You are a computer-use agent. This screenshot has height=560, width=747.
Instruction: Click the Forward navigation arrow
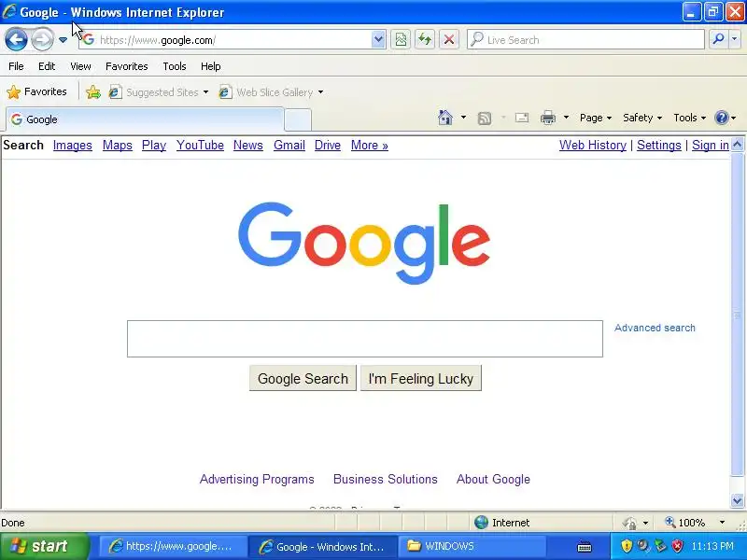42,39
